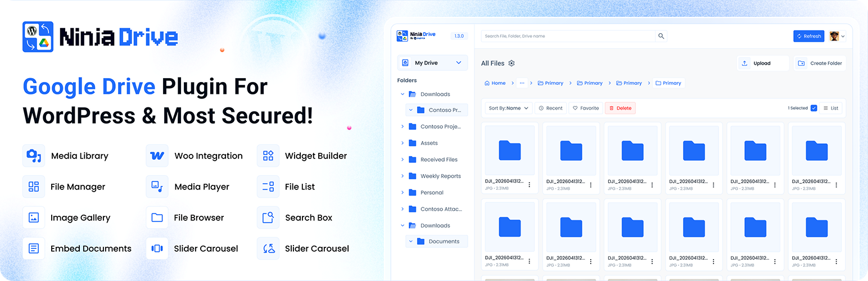The width and height of the screenshot is (868, 281).
Task: Click the Upload button
Action: coord(763,64)
